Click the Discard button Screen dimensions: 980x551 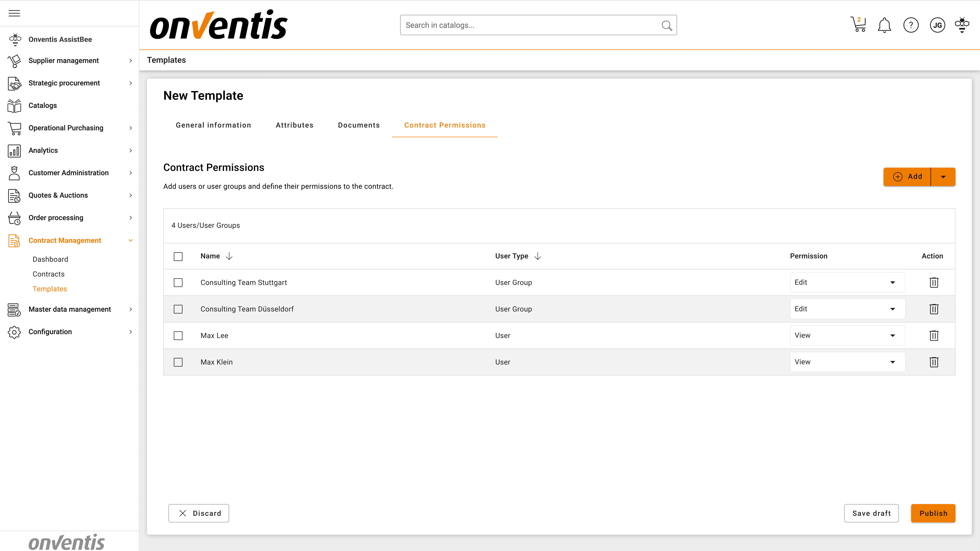coord(199,513)
